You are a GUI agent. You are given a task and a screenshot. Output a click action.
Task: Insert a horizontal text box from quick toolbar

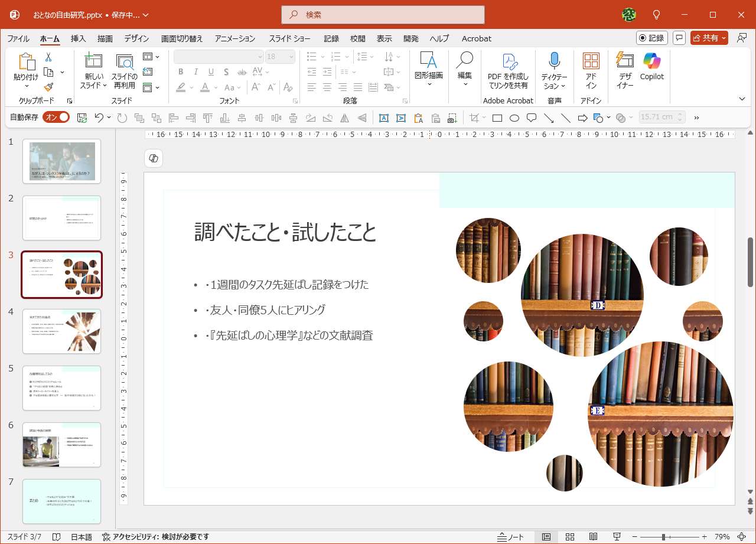tap(384, 118)
